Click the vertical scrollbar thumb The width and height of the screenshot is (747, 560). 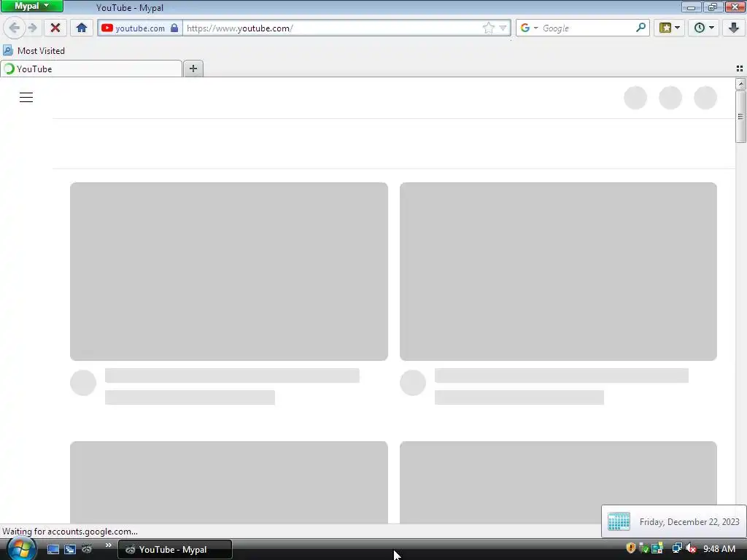[x=740, y=117]
